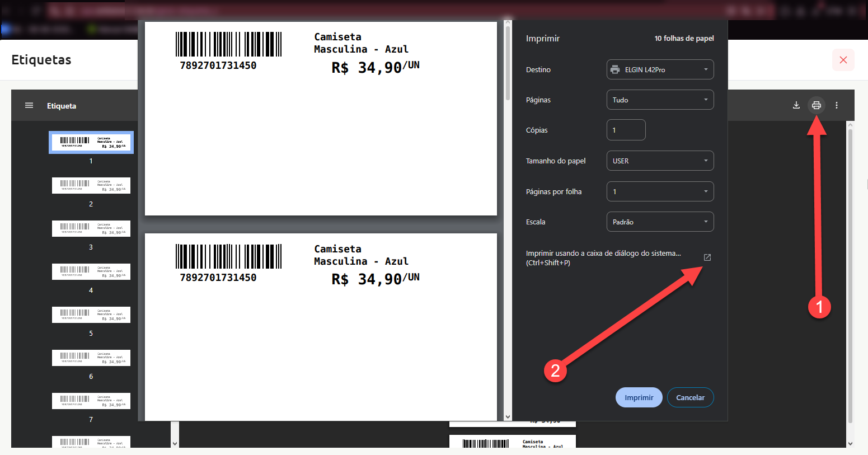
Task: Select page 4 thumbnail in sidebar
Action: [x=91, y=271]
